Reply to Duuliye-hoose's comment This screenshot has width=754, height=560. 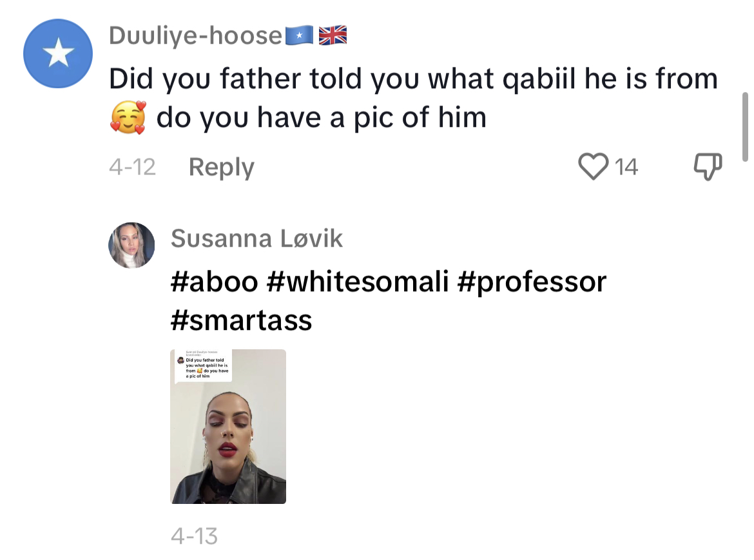coord(221,168)
